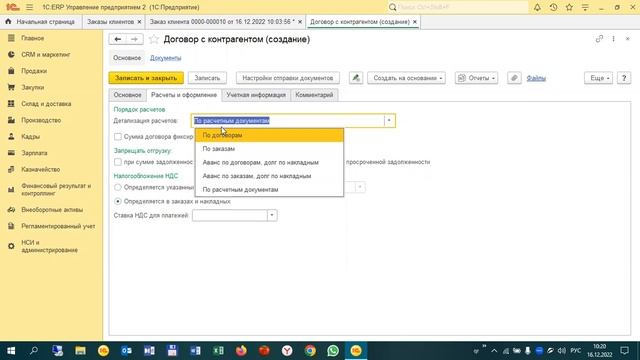Image resolution: width=640 pixels, height=360 pixels.
Task: Open Главное section in sidebar
Action: click(32, 38)
